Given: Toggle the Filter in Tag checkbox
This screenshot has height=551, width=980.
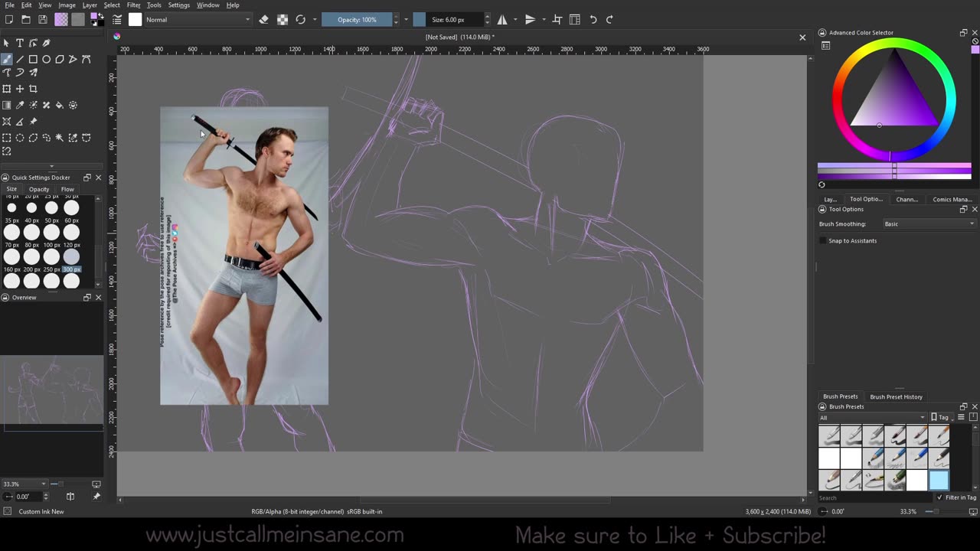Looking at the screenshot, I should click(x=940, y=497).
